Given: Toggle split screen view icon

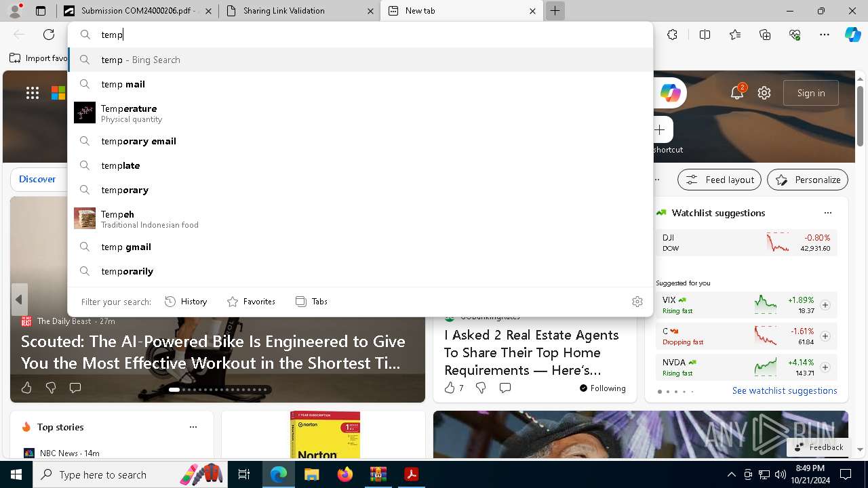Looking at the screenshot, I should point(705,35).
